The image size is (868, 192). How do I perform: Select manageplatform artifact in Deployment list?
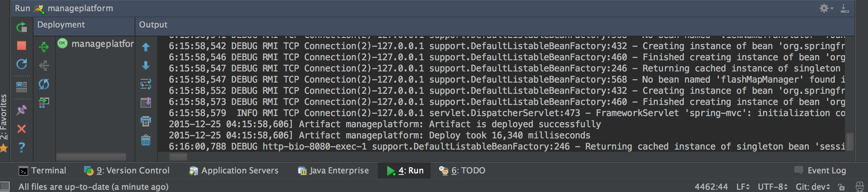click(x=96, y=44)
